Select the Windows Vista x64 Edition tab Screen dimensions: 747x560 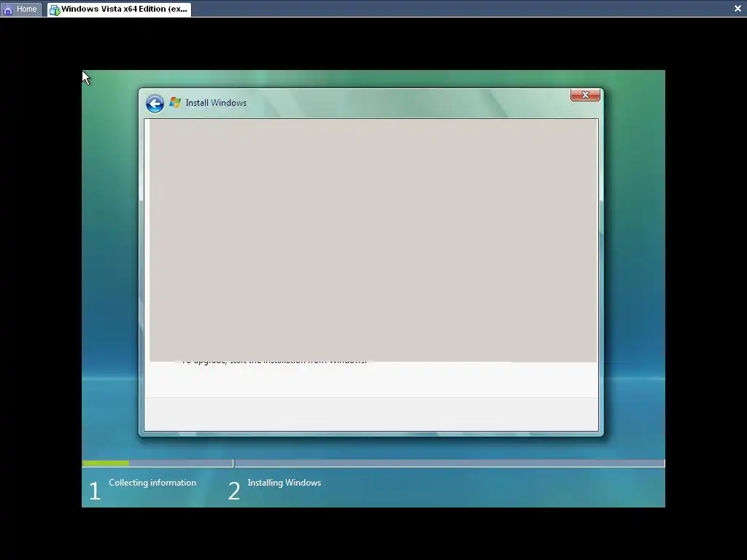click(x=119, y=9)
